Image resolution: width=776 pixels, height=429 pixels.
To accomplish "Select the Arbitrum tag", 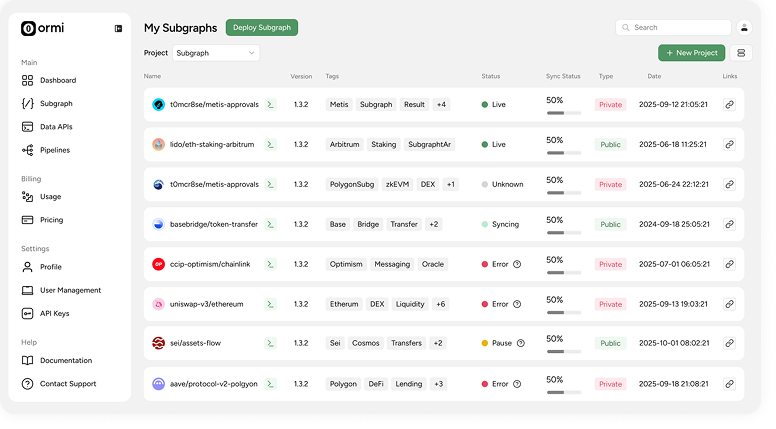I will click(344, 144).
